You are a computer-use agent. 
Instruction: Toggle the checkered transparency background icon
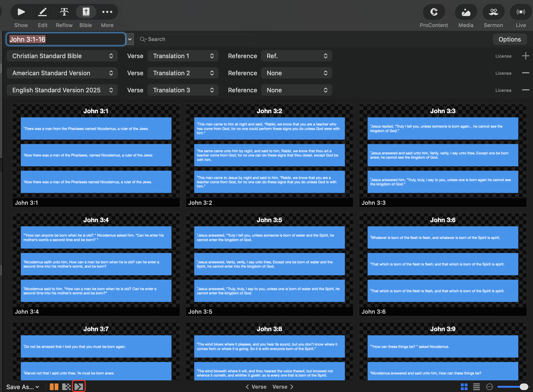pyautogui.click(x=66, y=387)
